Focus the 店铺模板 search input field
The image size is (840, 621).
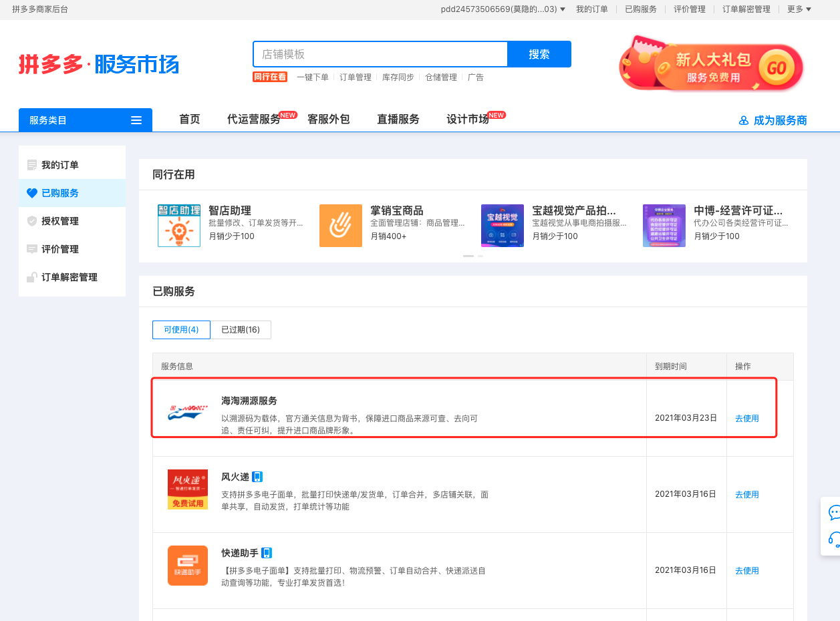coord(380,54)
